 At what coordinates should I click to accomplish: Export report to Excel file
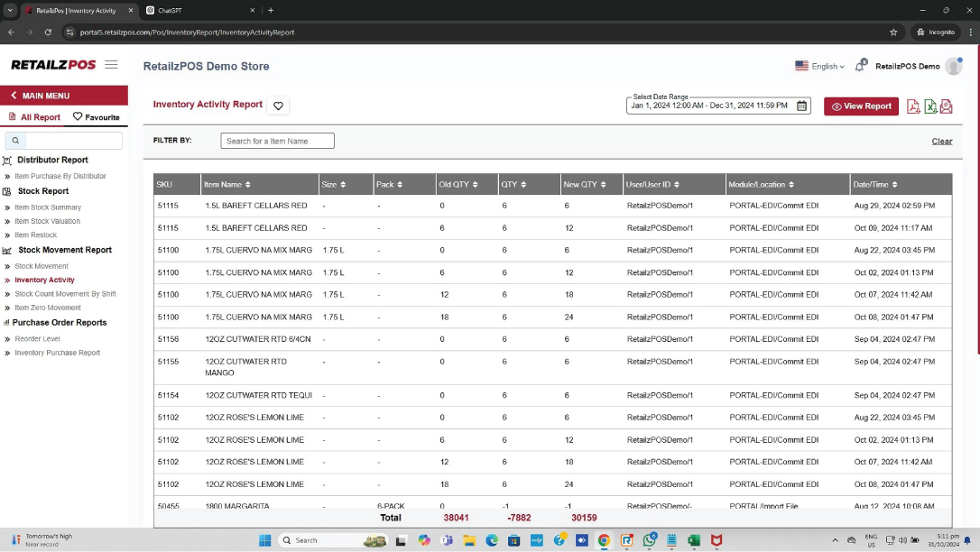pyautogui.click(x=930, y=106)
